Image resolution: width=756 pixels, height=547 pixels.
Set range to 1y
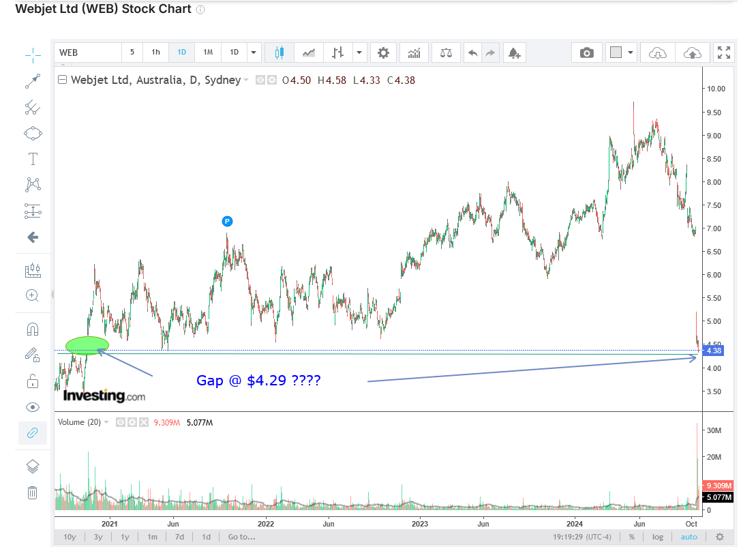(x=125, y=537)
